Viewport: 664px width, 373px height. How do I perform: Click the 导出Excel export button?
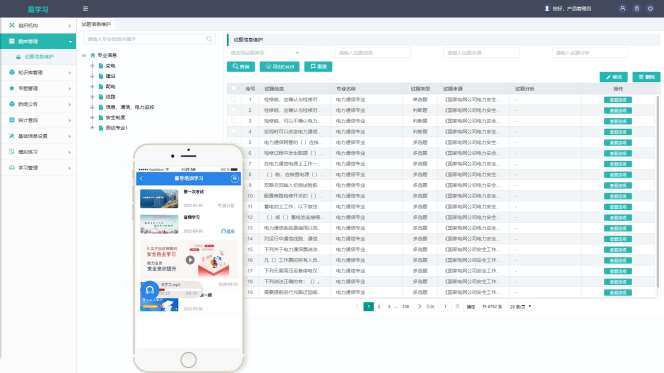click(x=279, y=66)
